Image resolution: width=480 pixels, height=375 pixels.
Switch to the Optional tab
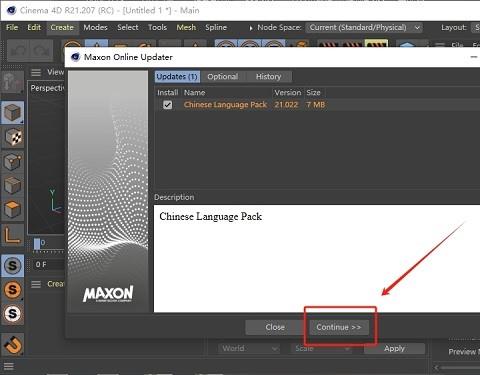[x=223, y=77]
